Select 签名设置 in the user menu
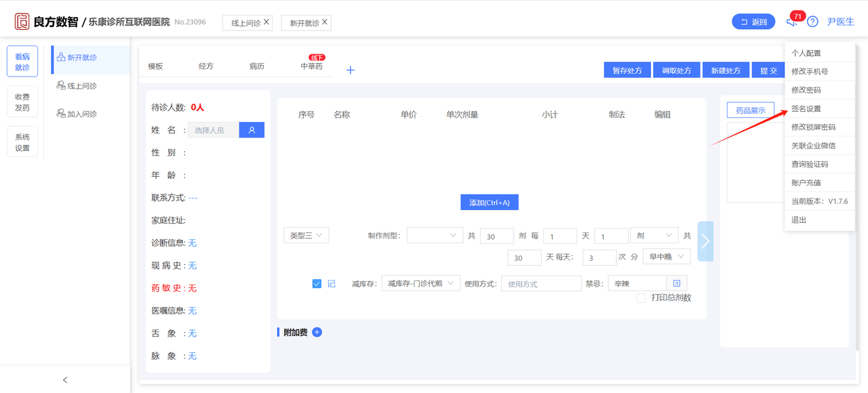The image size is (868, 393). [806, 108]
